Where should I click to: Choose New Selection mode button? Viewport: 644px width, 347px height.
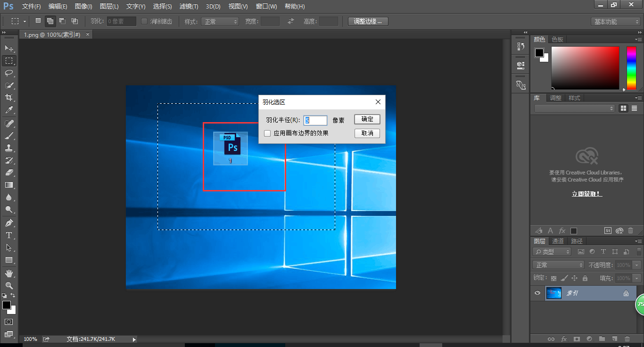[38, 21]
